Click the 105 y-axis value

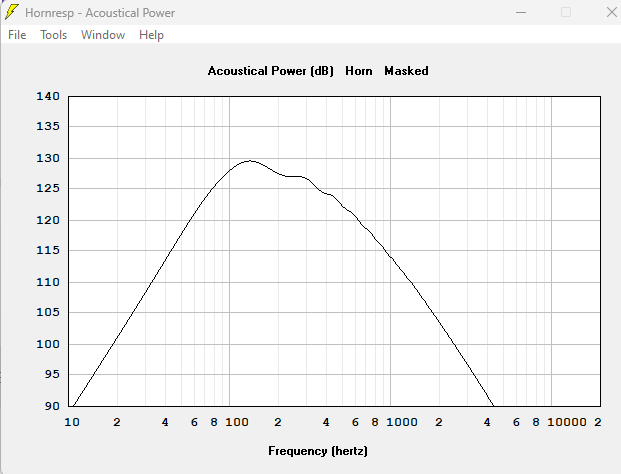[48, 312]
